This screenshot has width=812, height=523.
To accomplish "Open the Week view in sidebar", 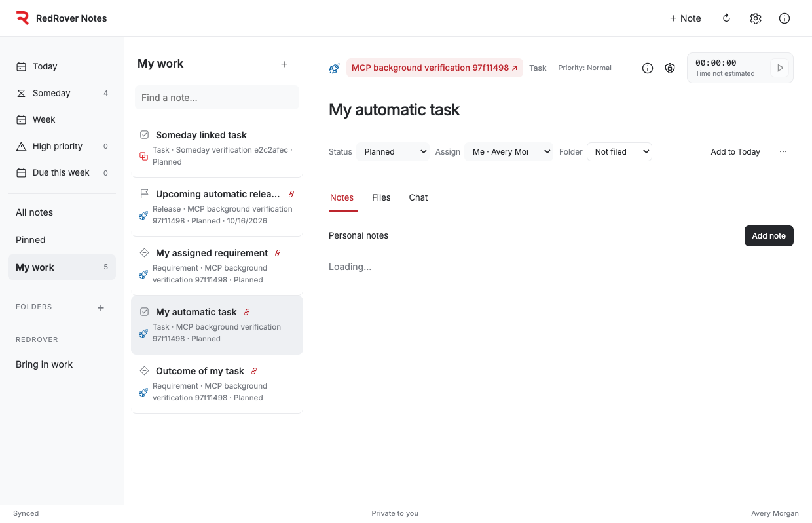I will [x=62, y=119].
